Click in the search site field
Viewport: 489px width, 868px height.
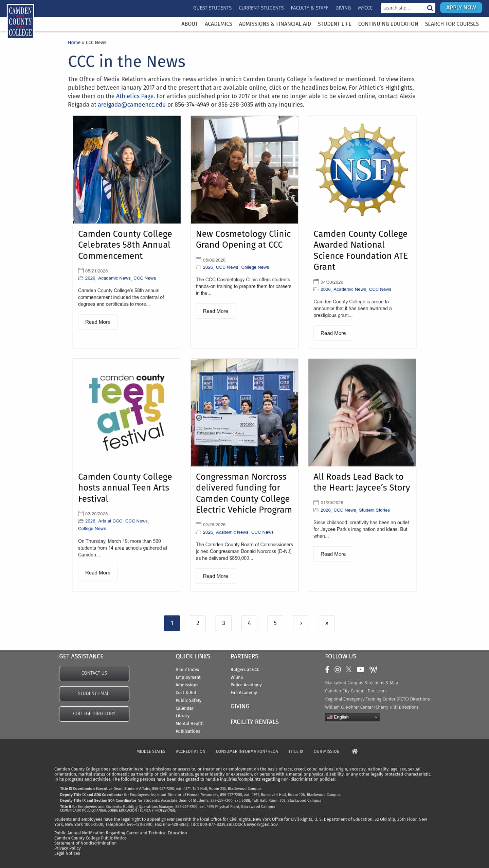click(x=403, y=8)
